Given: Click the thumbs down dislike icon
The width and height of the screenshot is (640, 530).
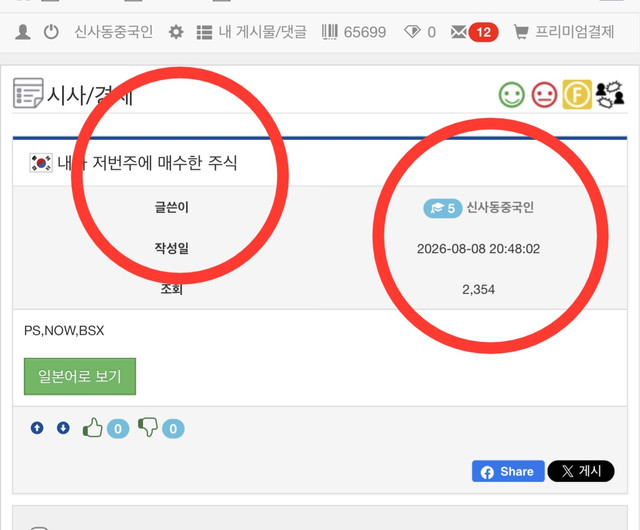Looking at the screenshot, I should [x=148, y=427].
